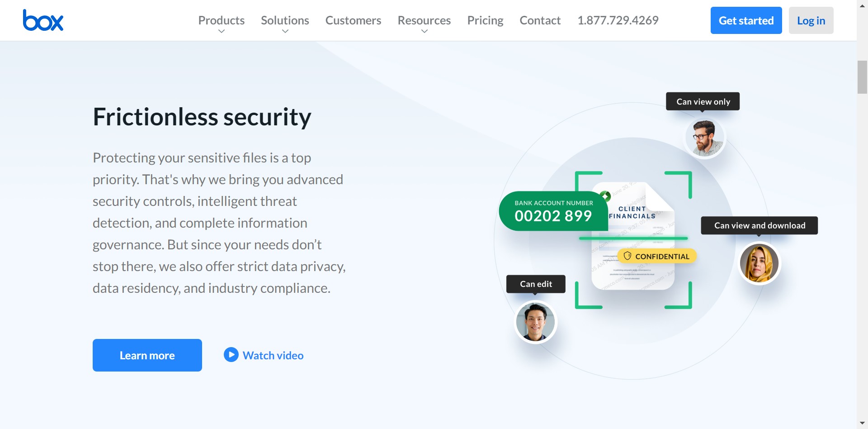Expand the Resources dropdown chevron
This screenshot has height=429, width=868.
pos(424,31)
